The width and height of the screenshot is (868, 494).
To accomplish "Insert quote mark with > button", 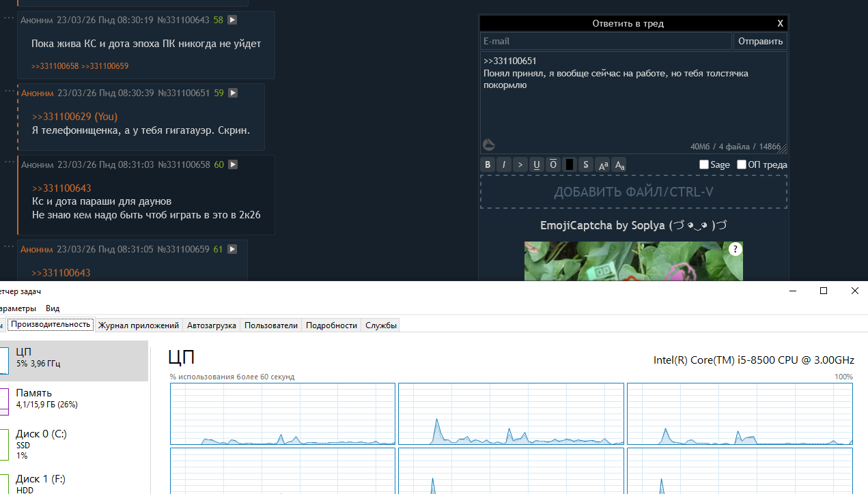I will click(x=520, y=164).
